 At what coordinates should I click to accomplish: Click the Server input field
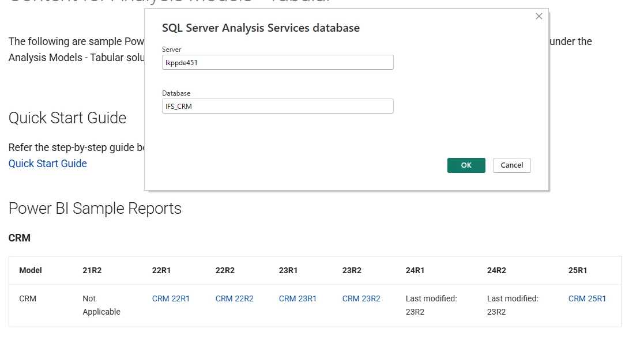[278, 62]
